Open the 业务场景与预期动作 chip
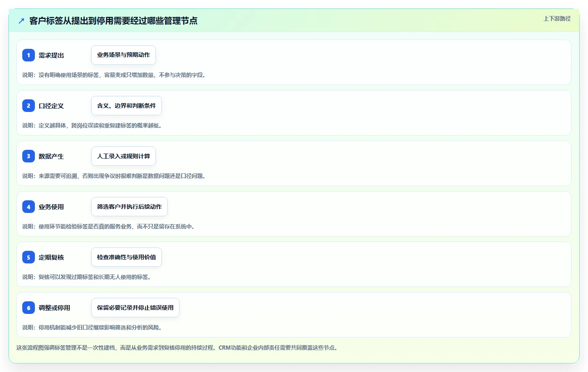The image size is (588, 372). coord(124,55)
